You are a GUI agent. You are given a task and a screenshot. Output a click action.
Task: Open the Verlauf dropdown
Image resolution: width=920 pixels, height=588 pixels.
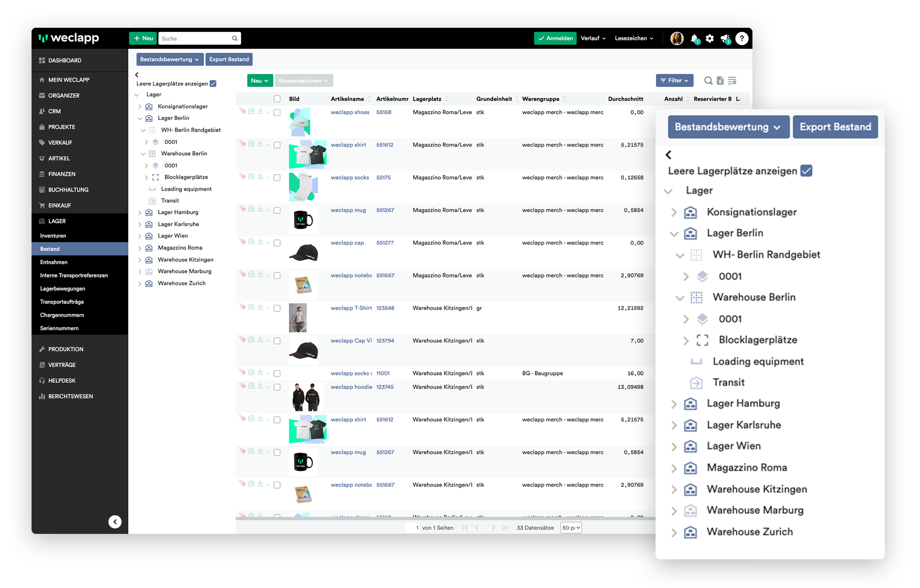593,39
